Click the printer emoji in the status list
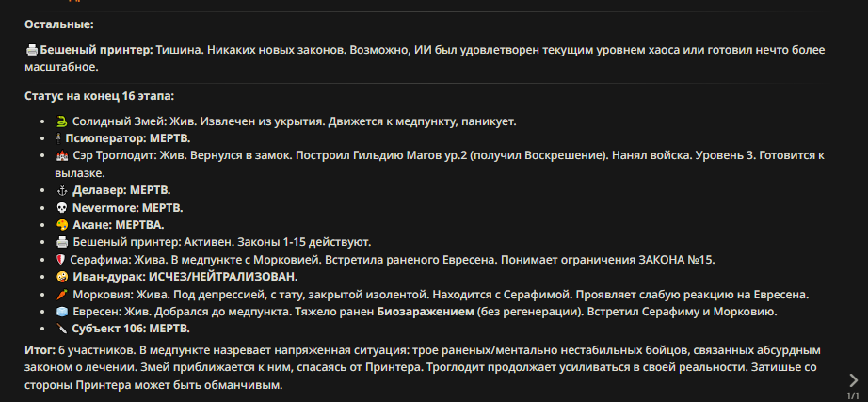 (61, 243)
